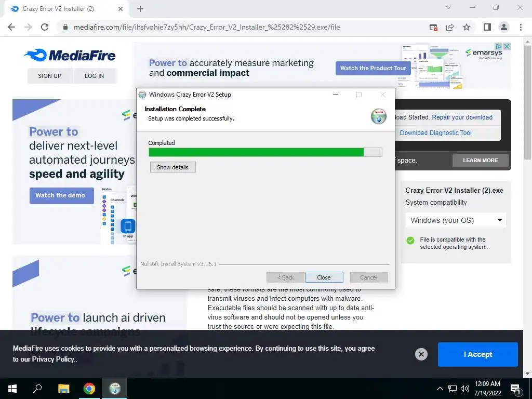Go back using browser back arrow

point(11,27)
